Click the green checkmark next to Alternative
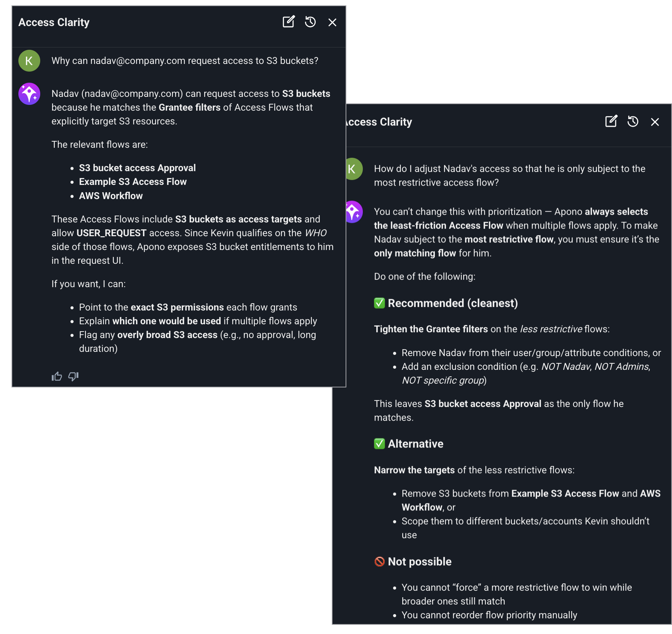 [379, 444]
